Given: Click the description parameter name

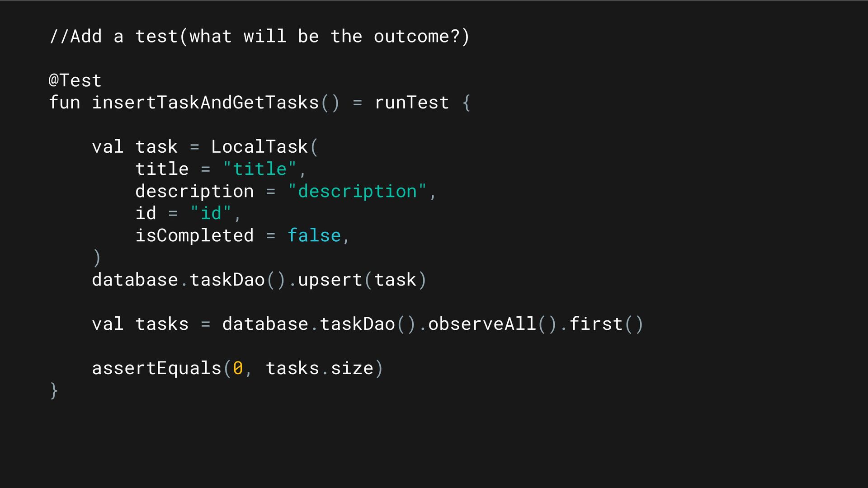Looking at the screenshot, I should pos(194,191).
